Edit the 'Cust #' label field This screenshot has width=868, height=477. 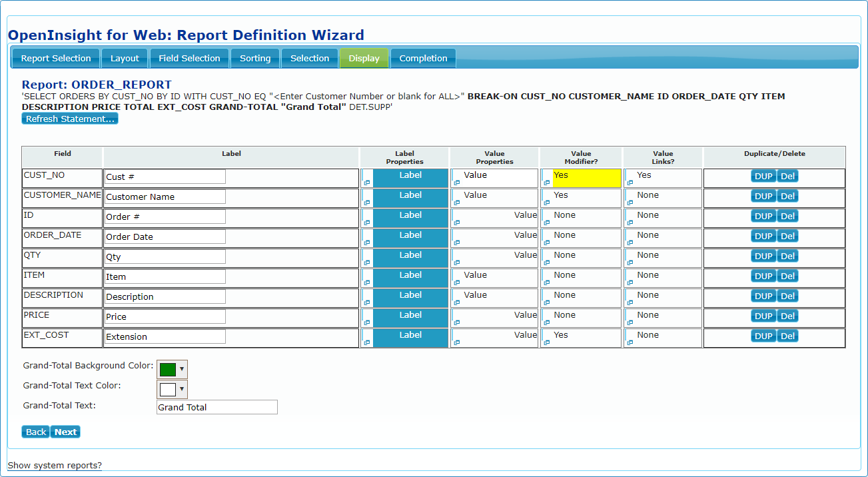click(x=165, y=177)
